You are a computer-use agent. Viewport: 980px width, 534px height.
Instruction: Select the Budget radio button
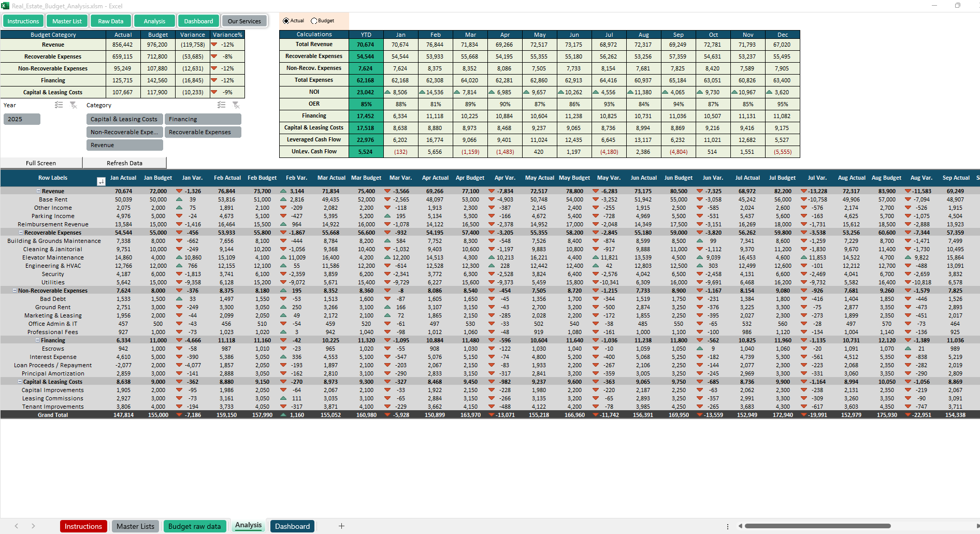click(314, 21)
